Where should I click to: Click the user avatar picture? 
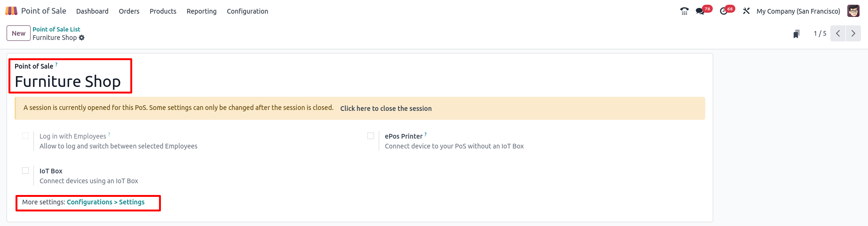[853, 11]
